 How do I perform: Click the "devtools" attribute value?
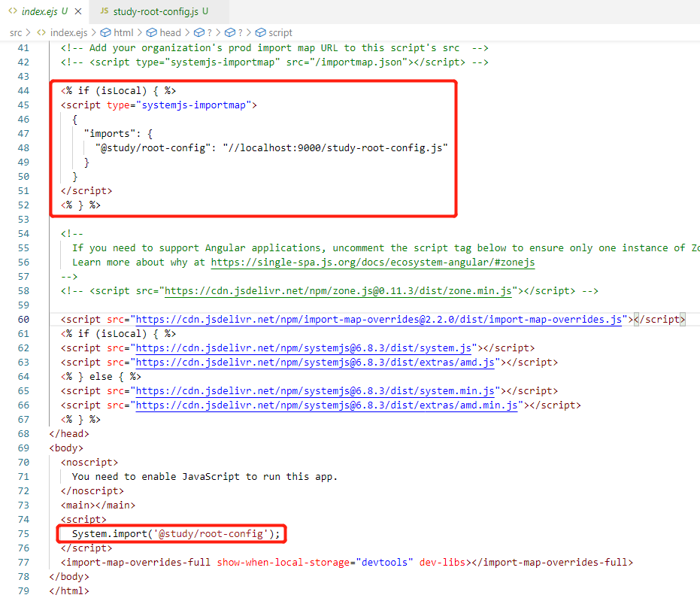(384, 562)
